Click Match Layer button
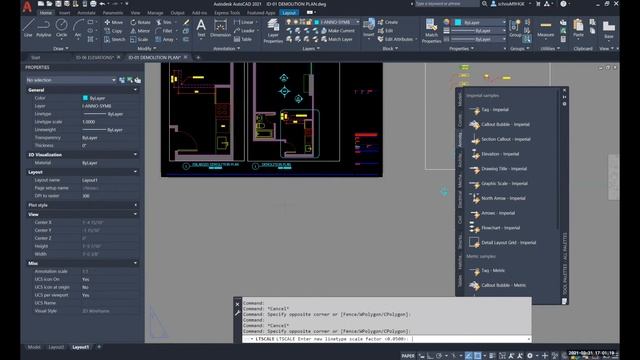The width and height of the screenshot is (640, 360). 337,40
